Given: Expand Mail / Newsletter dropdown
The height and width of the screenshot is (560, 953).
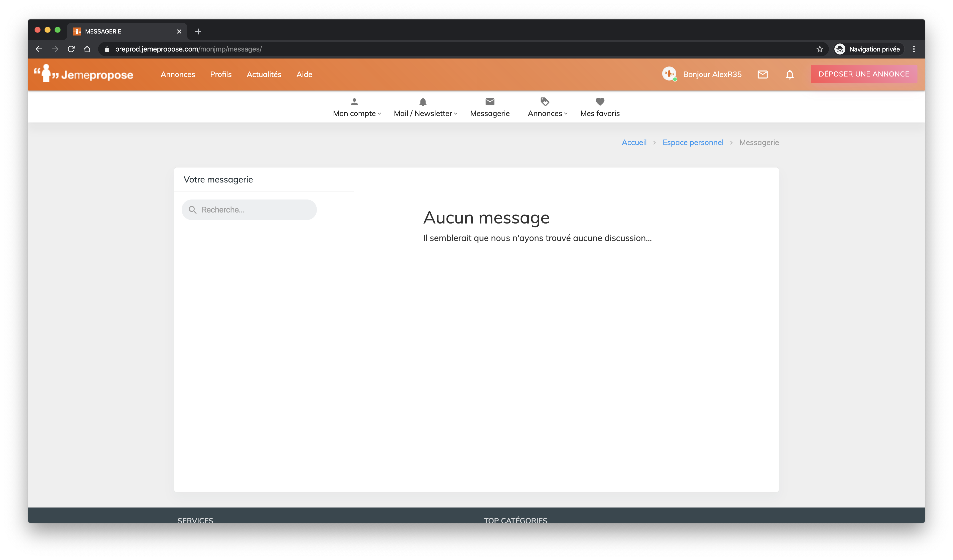Looking at the screenshot, I should pos(425,108).
